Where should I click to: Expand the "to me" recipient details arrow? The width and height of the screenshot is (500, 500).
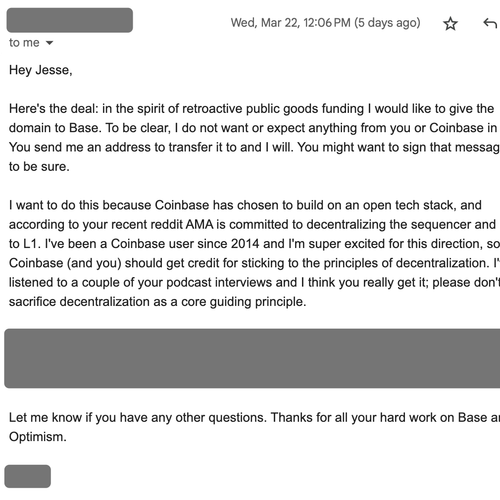point(49,43)
